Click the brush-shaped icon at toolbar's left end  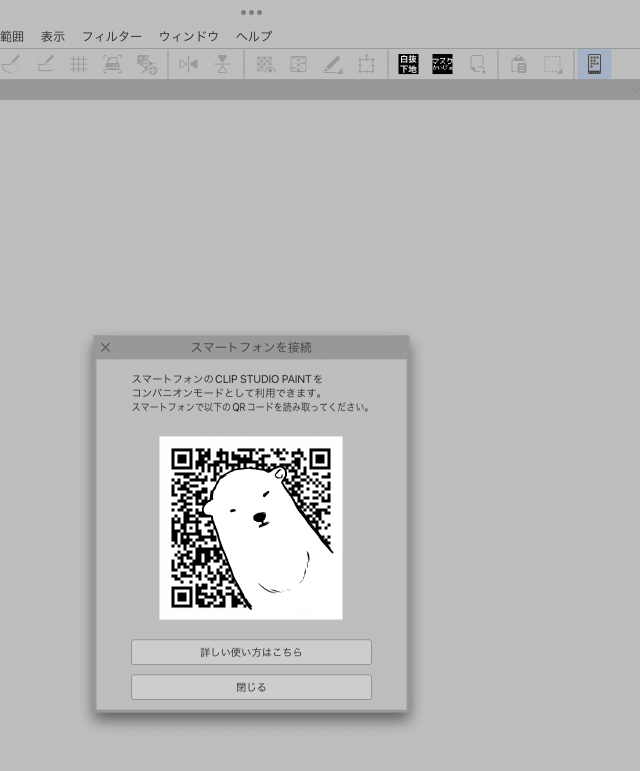click(10, 64)
